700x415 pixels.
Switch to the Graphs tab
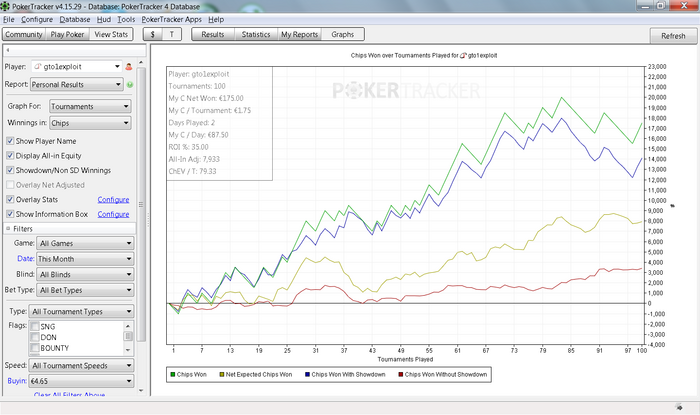click(342, 34)
